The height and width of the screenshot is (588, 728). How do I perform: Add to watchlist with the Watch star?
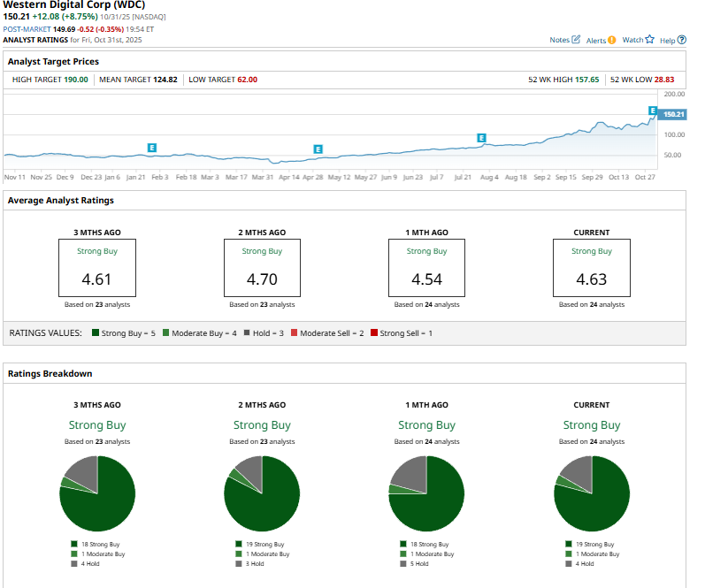click(x=649, y=40)
